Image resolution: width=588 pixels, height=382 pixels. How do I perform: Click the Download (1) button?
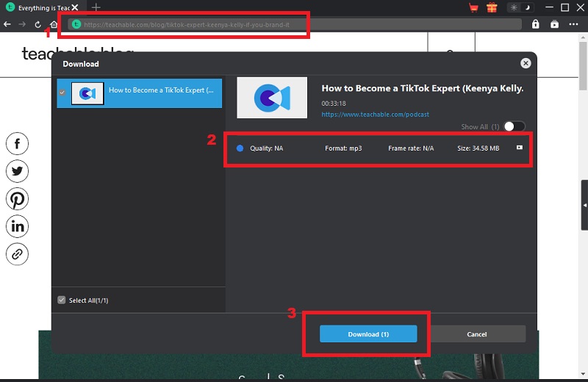pyautogui.click(x=368, y=334)
